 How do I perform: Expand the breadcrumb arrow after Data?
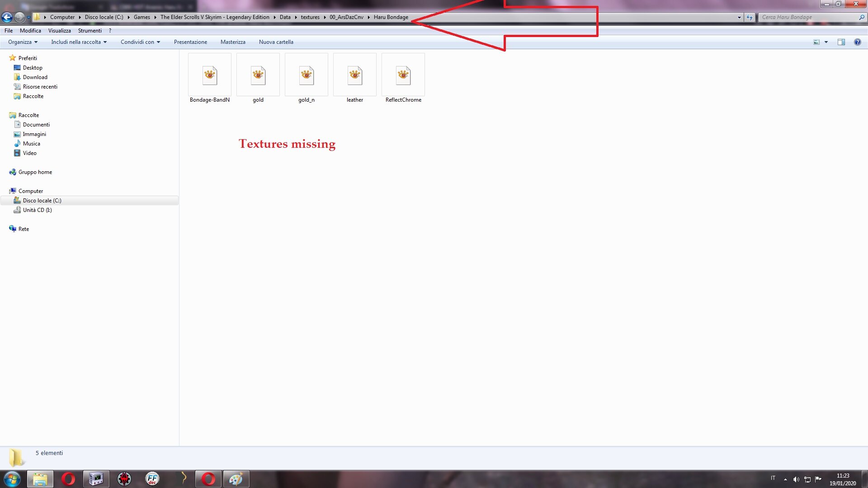tap(296, 17)
